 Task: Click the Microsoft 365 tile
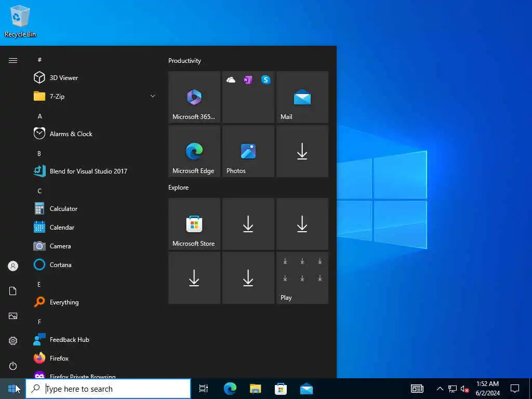(x=194, y=97)
